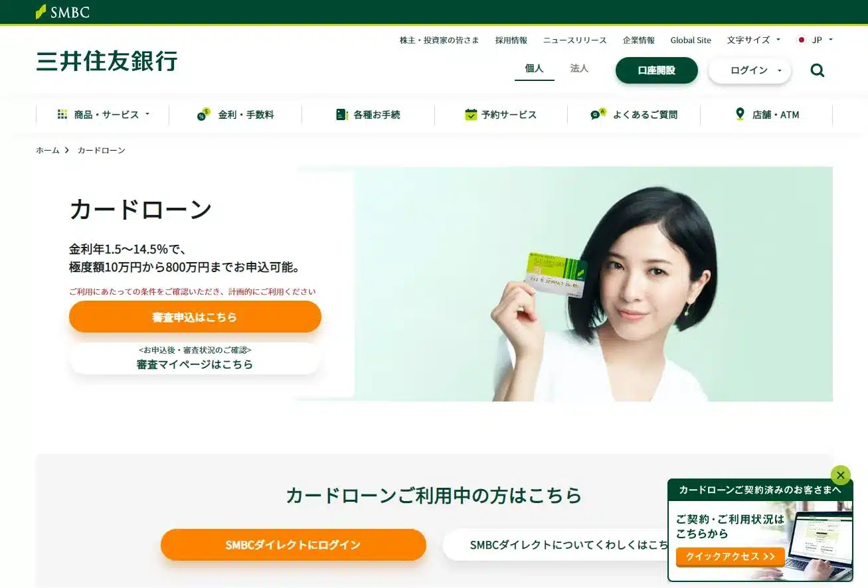Close the カードローンご契約済み popup banner
Viewport: 868px width, 588px height.
click(840, 475)
